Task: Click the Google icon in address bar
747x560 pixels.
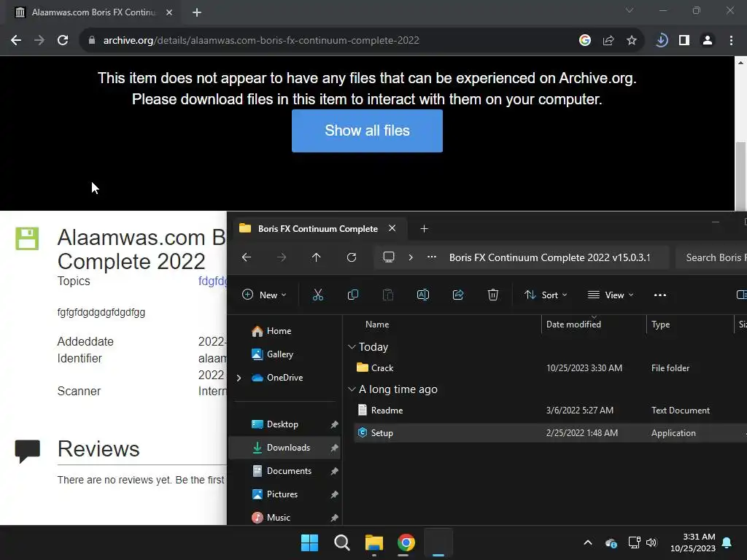Action: pos(585,41)
